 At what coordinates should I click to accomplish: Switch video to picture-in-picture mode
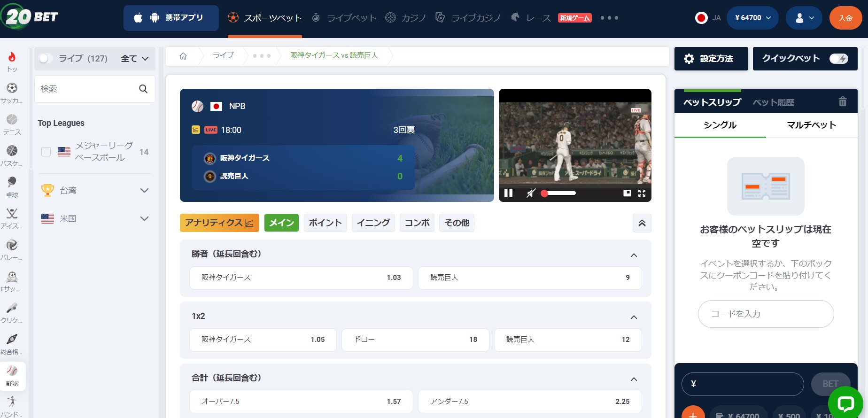coord(627,193)
